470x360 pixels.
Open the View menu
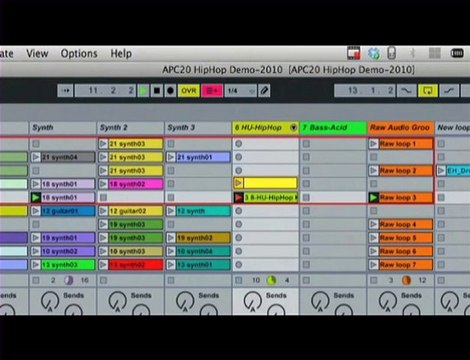click(37, 54)
